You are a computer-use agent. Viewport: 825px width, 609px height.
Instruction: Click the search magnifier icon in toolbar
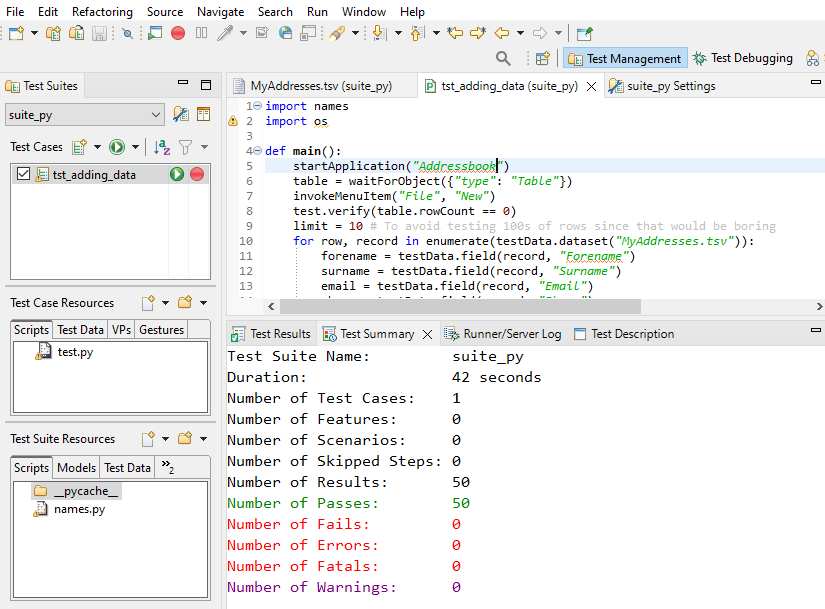[503, 59]
